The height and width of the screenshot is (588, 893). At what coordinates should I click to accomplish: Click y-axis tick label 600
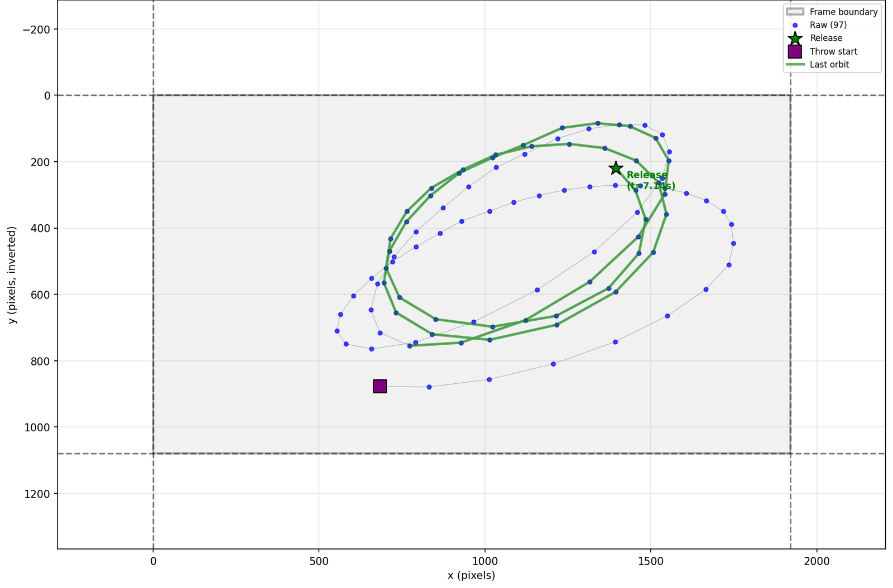pyautogui.click(x=42, y=295)
